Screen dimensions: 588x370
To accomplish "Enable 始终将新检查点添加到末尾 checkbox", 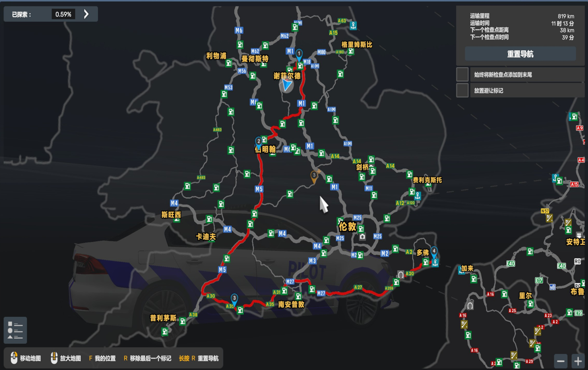I will click(x=462, y=75).
